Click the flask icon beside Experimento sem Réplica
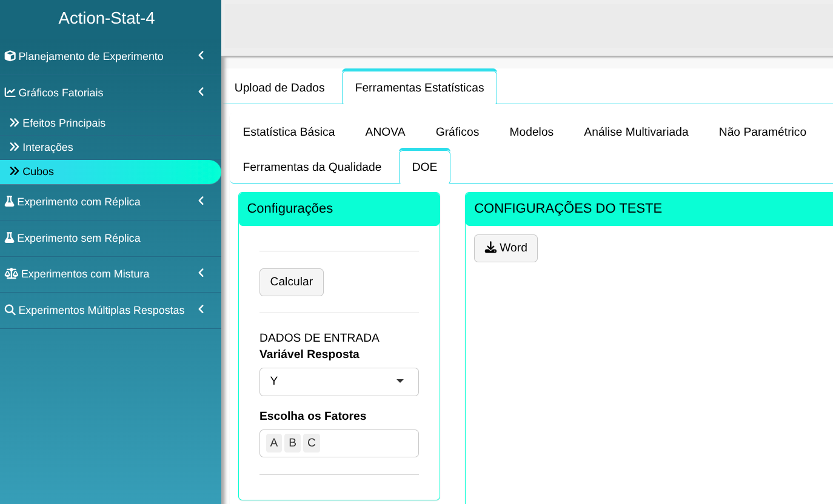This screenshot has width=833, height=504. (9, 238)
